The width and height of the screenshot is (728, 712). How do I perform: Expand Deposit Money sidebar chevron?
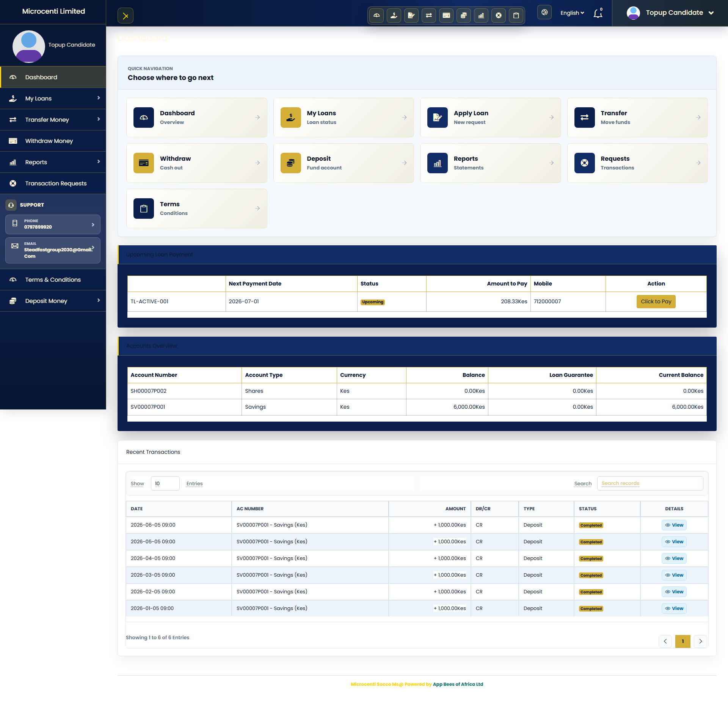point(99,301)
